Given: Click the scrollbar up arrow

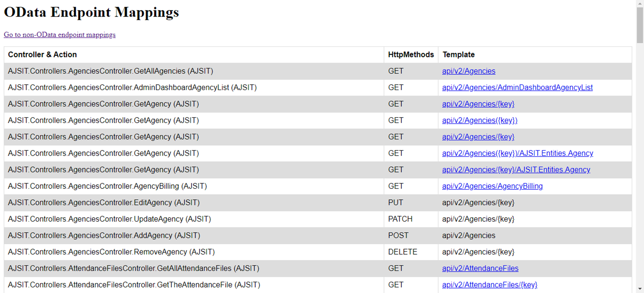Looking at the screenshot, I should (640, 3).
